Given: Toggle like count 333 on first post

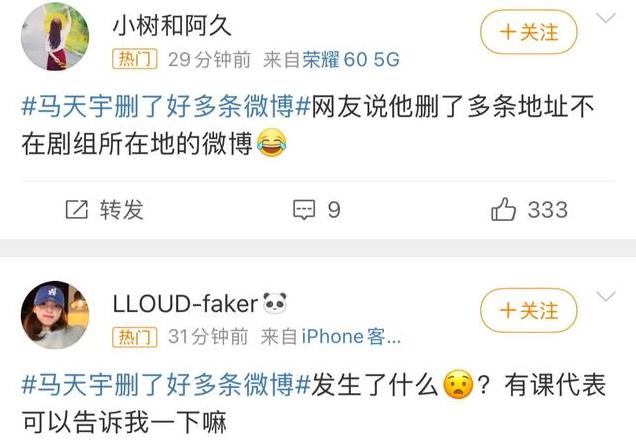Looking at the screenshot, I should point(548,210).
